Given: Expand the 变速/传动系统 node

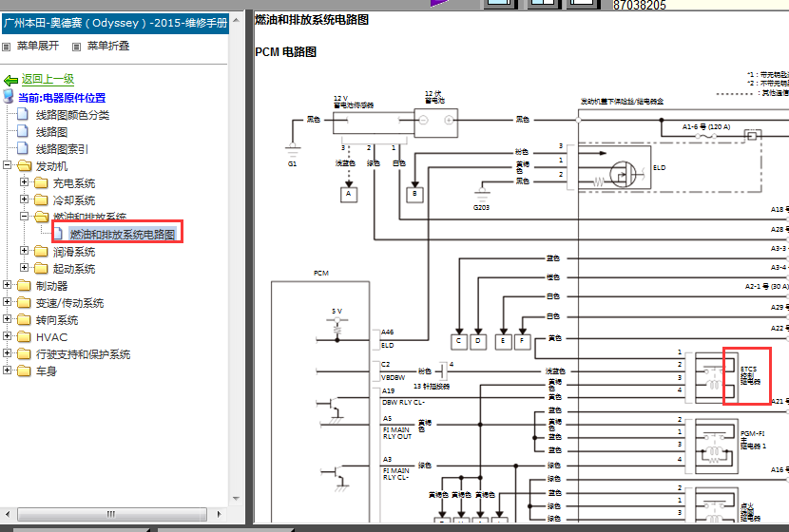Looking at the screenshot, I should (x=7, y=302).
